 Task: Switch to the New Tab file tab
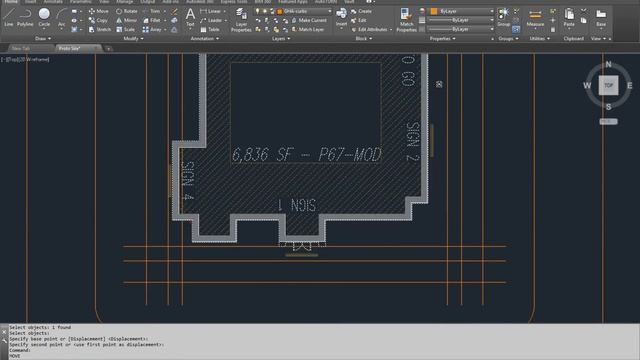[x=21, y=48]
